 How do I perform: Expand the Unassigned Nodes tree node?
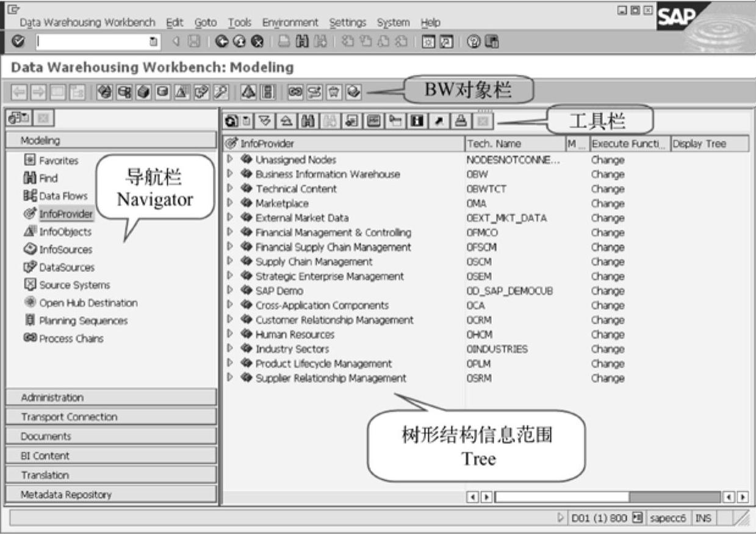click(x=230, y=159)
